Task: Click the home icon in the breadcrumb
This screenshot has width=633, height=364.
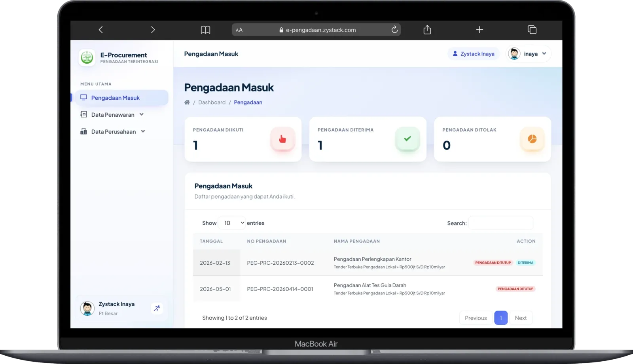Action: click(187, 102)
